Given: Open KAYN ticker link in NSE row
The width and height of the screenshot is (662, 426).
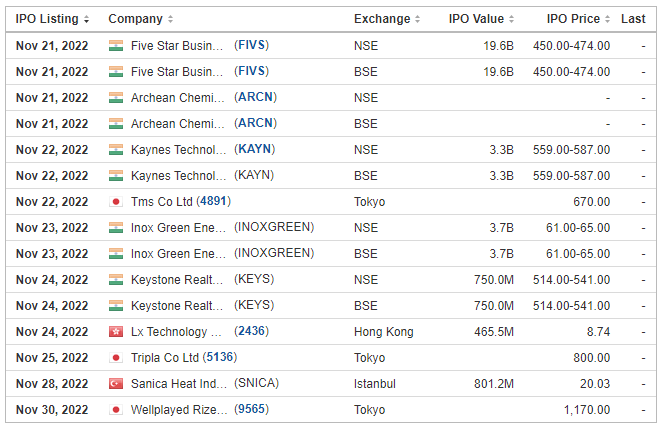Looking at the screenshot, I should click(255, 149).
